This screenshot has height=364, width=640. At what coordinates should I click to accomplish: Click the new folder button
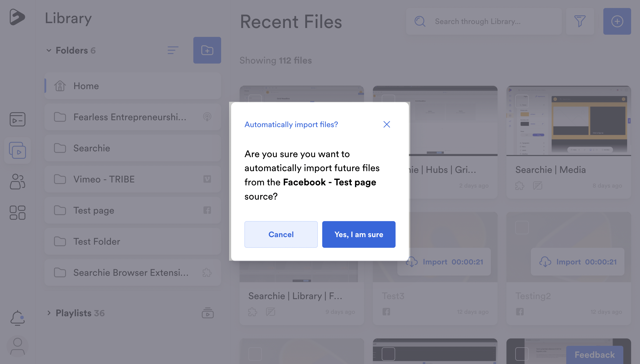tap(207, 50)
